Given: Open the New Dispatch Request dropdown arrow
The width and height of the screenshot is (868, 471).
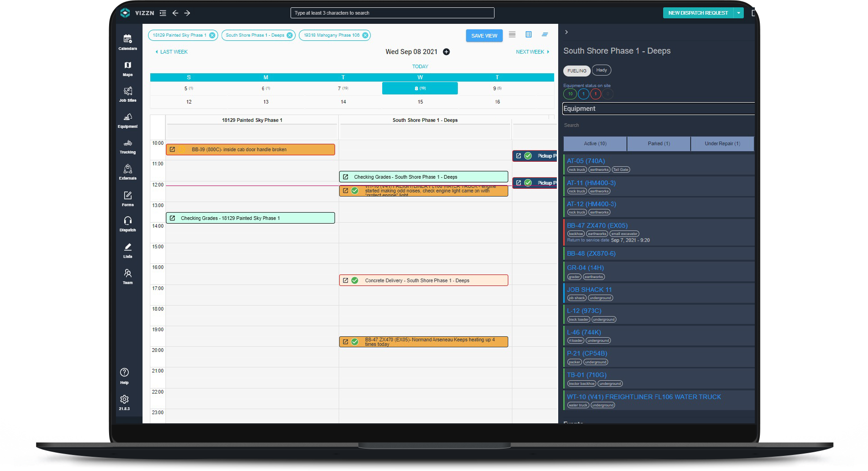Looking at the screenshot, I should pyautogui.click(x=739, y=13).
